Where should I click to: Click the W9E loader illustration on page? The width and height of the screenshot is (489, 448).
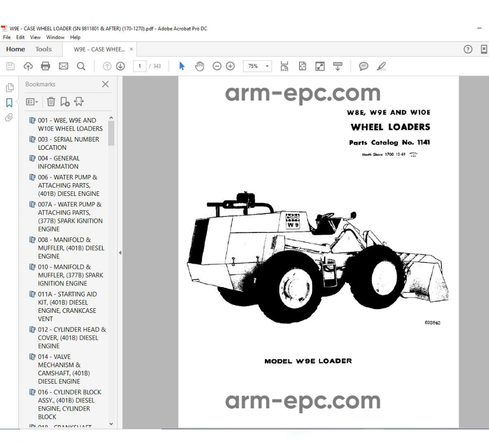coord(317,258)
